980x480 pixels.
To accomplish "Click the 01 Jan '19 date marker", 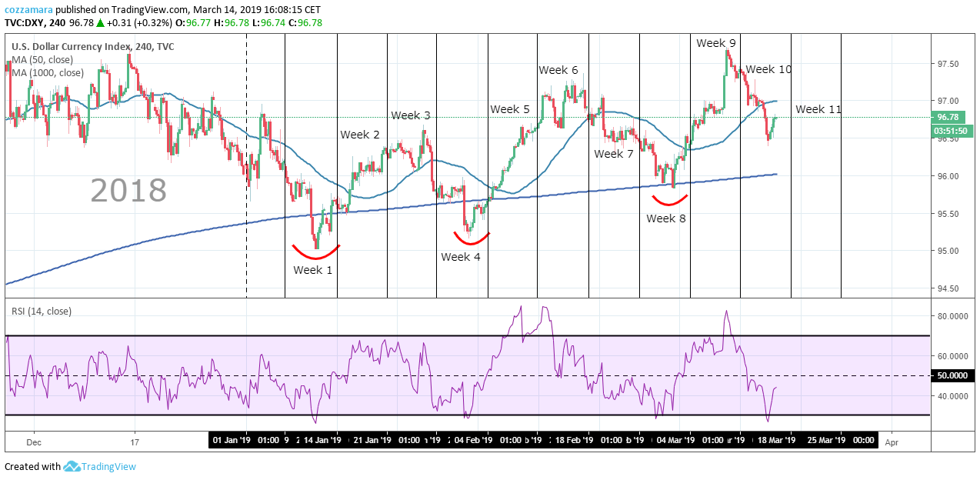I will tap(233, 440).
